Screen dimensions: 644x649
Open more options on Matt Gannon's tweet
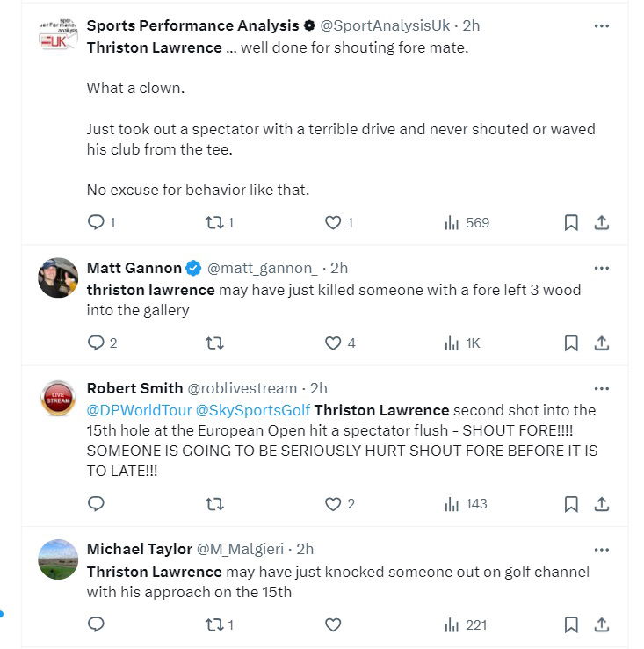tap(602, 268)
